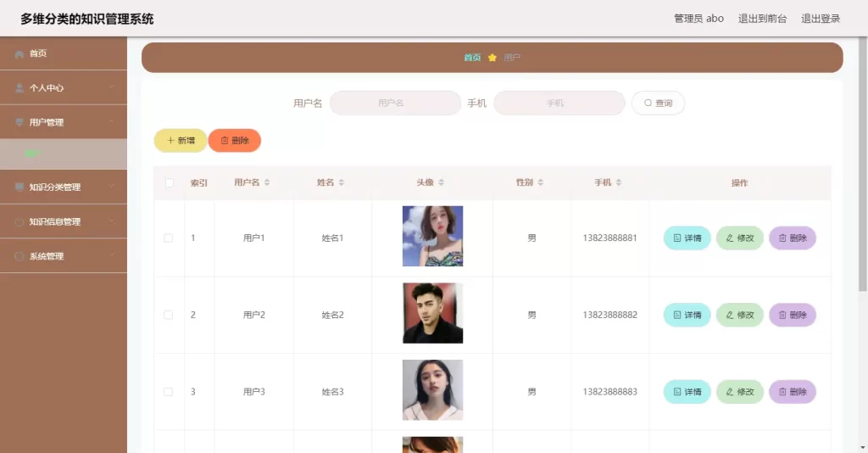Open 知识分类管理 sidebar menu
The width and height of the screenshot is (868, 453).
pyautogui.click(x=63, y=187)
